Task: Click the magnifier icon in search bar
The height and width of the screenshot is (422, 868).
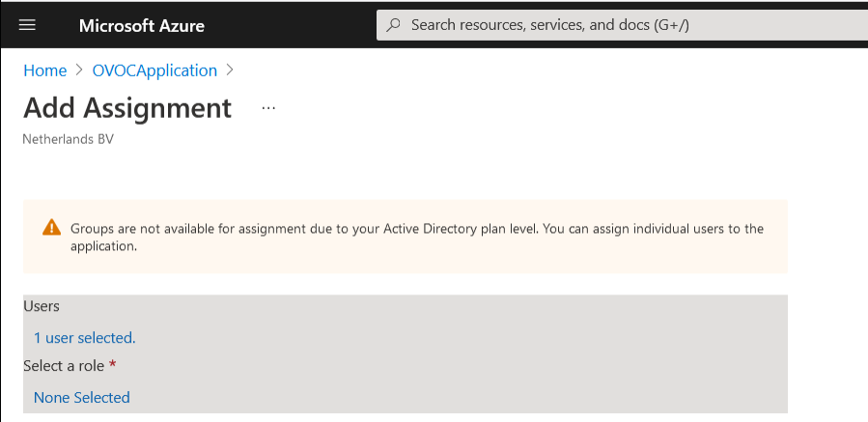Action: (x=393, y=25)
